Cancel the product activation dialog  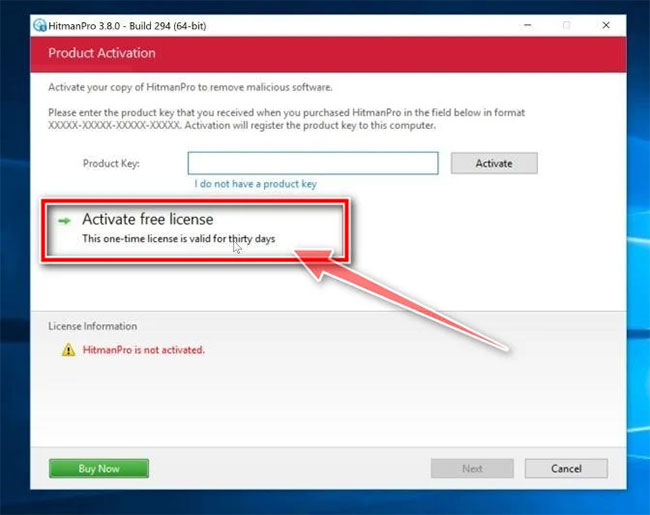click(566, 469)
